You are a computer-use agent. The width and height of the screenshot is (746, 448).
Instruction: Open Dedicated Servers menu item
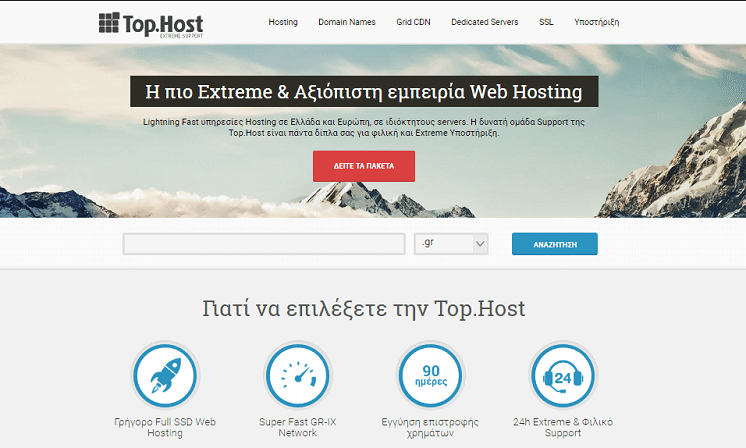[485, 22]
